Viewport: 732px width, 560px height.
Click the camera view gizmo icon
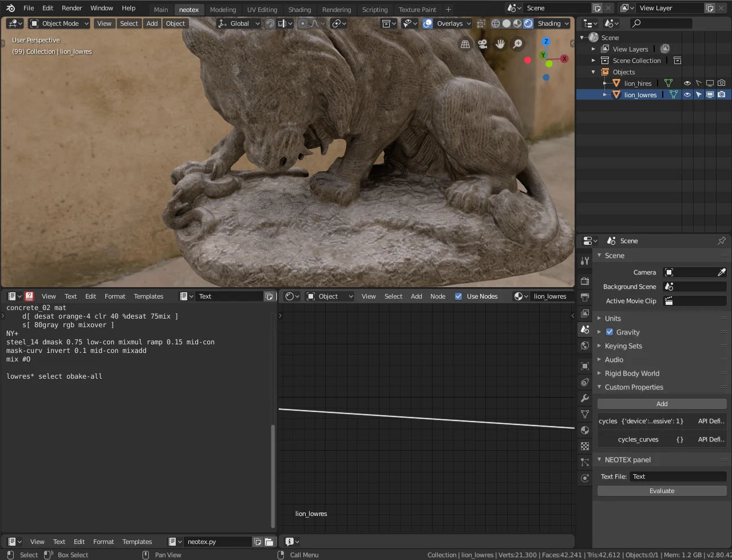click(483, 44)
